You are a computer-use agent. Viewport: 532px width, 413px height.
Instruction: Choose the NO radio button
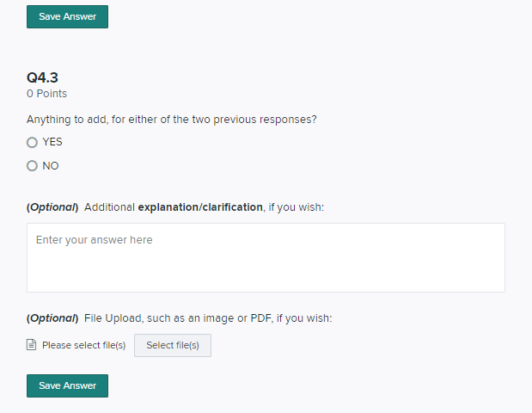pos(32,166)
